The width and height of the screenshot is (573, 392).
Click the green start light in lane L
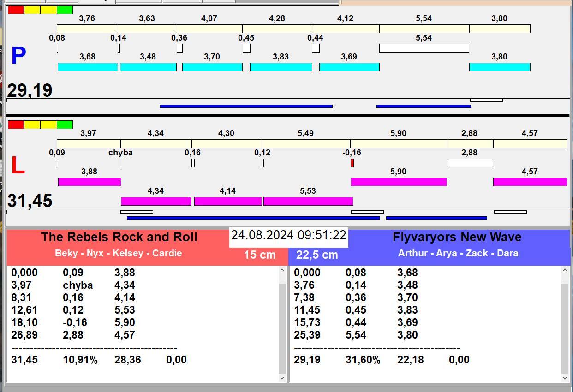click(x=65, y=125)
